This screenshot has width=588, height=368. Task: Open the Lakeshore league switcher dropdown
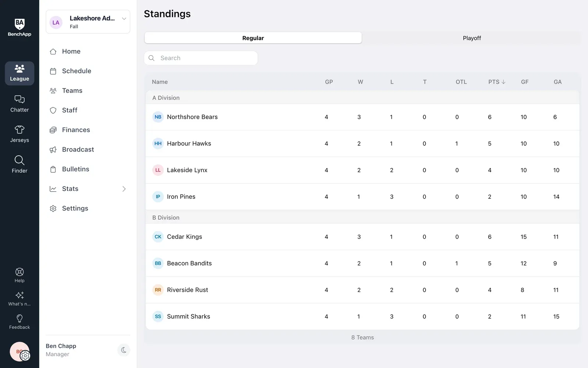coord(88,22)
